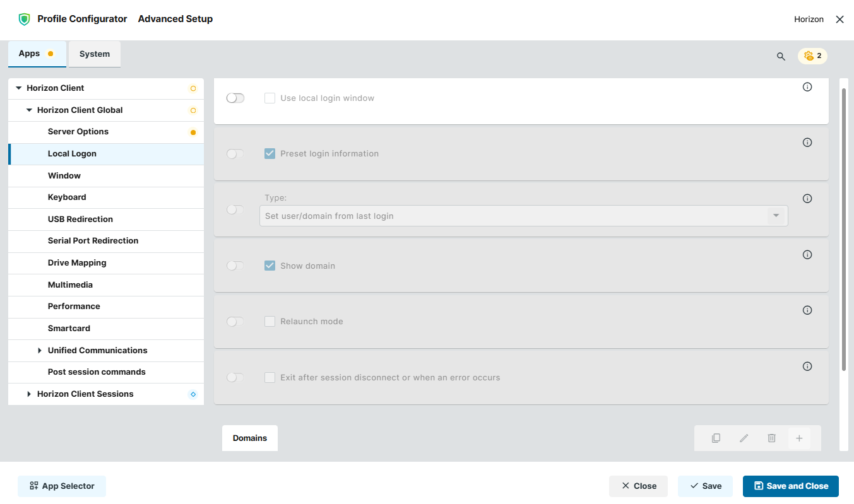Viewport: 854px width, 504px height.
Task: Click the copy icon in Domains toolbar
Action: 716,438
